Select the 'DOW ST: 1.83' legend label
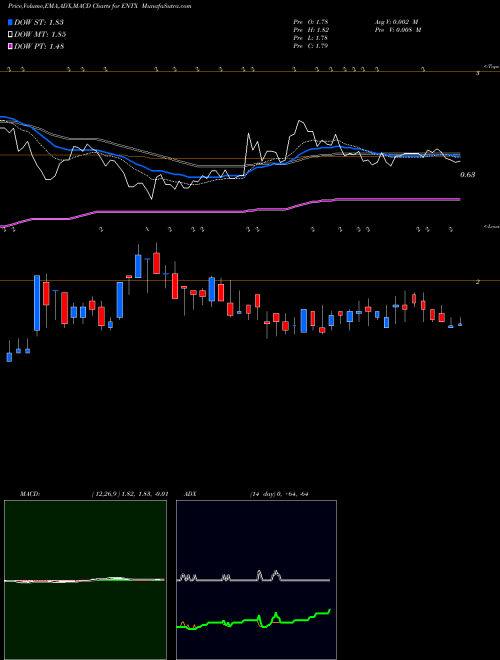Image resolution: width=500 pixels, height=660 pixels. click(39, 22)
